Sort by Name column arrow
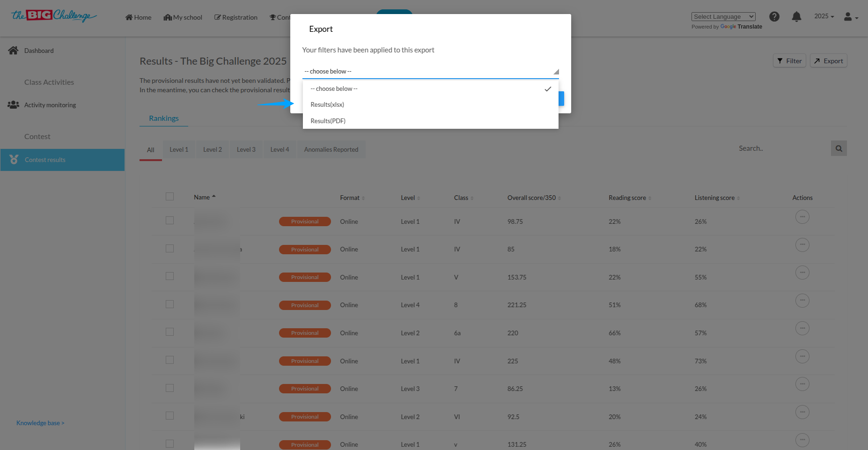868x450 pixels. 214,197
